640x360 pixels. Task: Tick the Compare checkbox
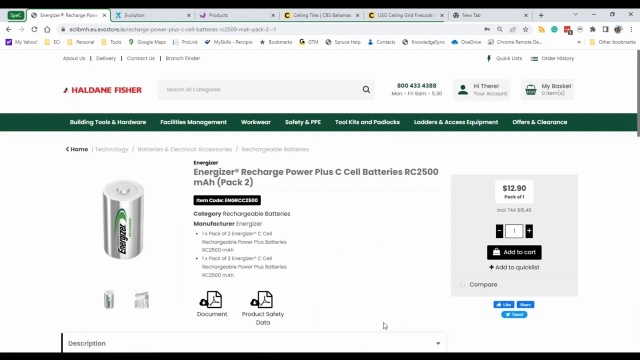click(x=462, y=284)
